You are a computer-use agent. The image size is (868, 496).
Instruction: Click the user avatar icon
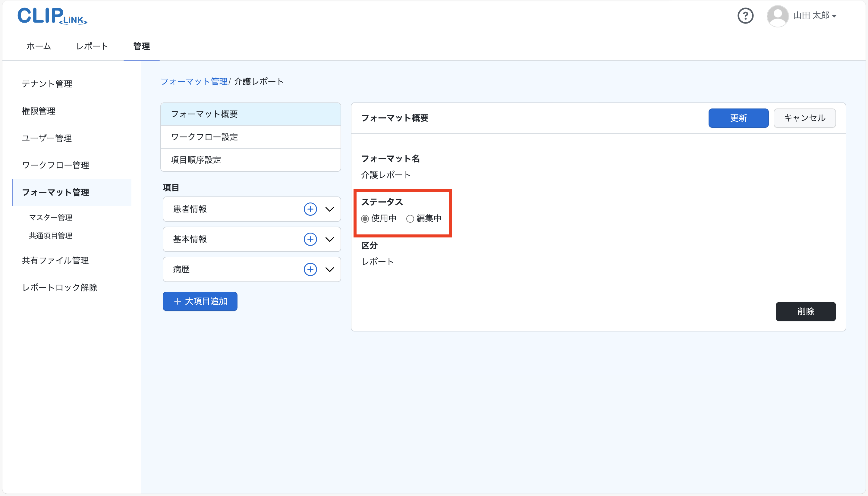[x=777, y=16]
